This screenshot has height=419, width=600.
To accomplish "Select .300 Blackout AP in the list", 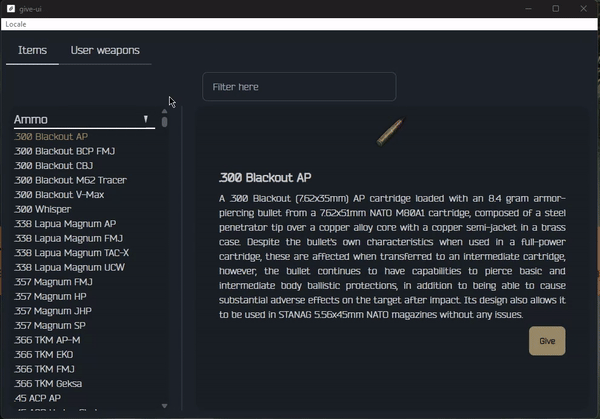I will point(51,137).
